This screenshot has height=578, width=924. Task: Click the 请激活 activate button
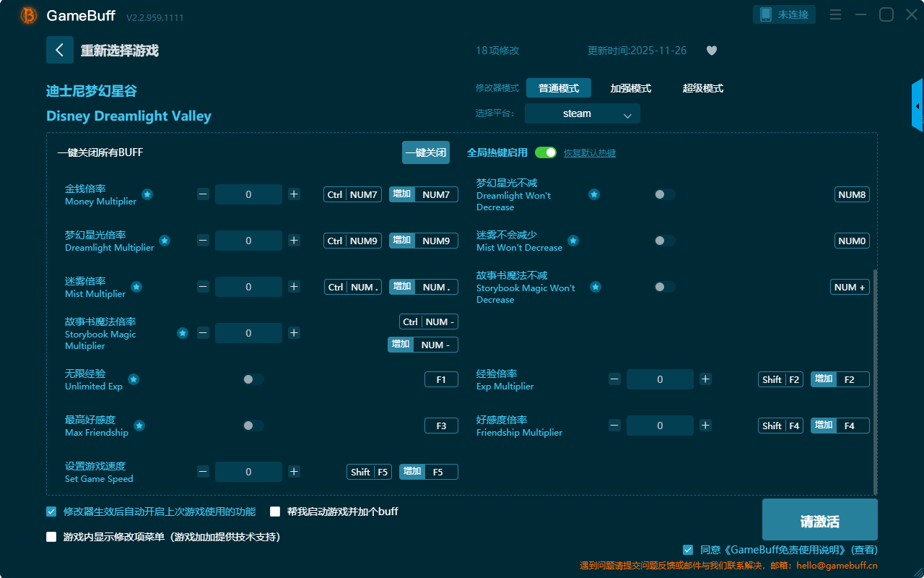[819, 522]
